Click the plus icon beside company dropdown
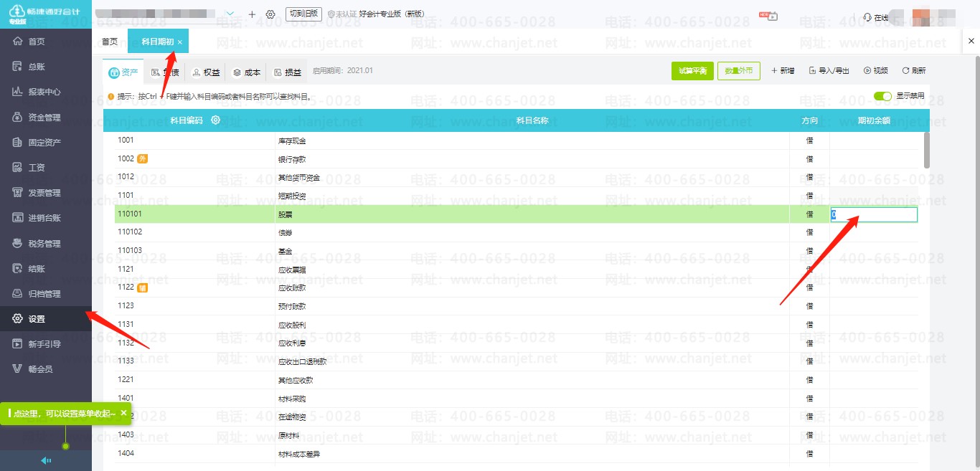 coord(252,14)
